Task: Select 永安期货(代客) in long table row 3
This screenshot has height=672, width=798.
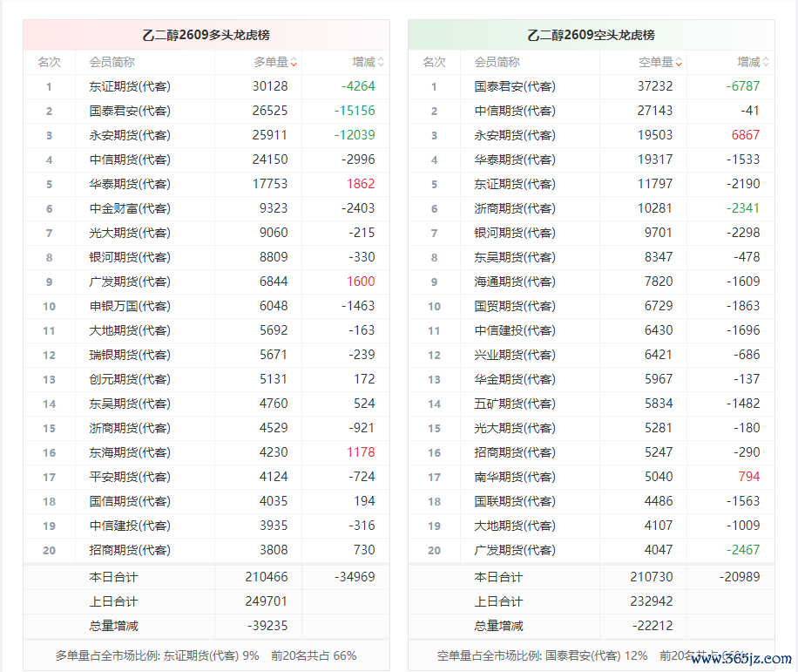Action: [130, 135]
